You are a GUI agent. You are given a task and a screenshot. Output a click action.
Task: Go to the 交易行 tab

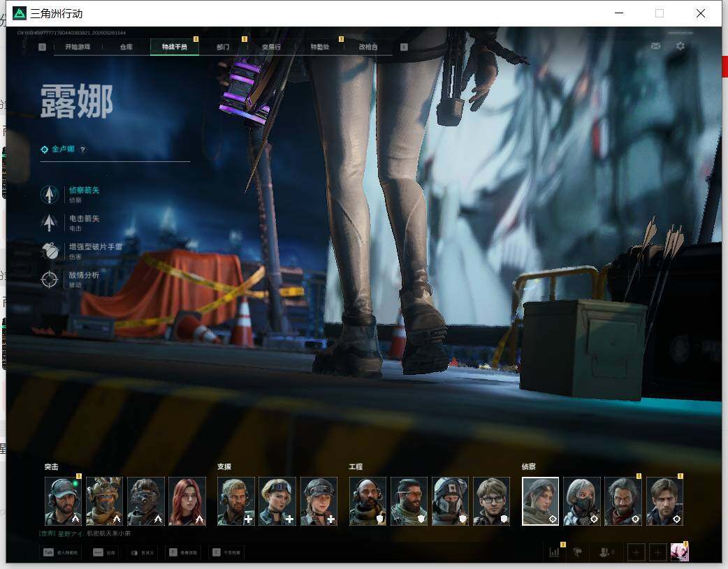[271, 47]
